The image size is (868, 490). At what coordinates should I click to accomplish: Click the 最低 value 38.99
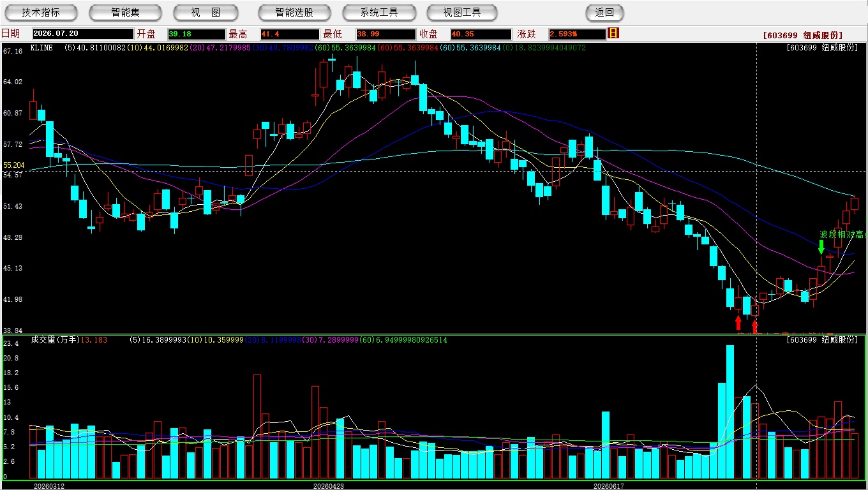tap(385, 34)
